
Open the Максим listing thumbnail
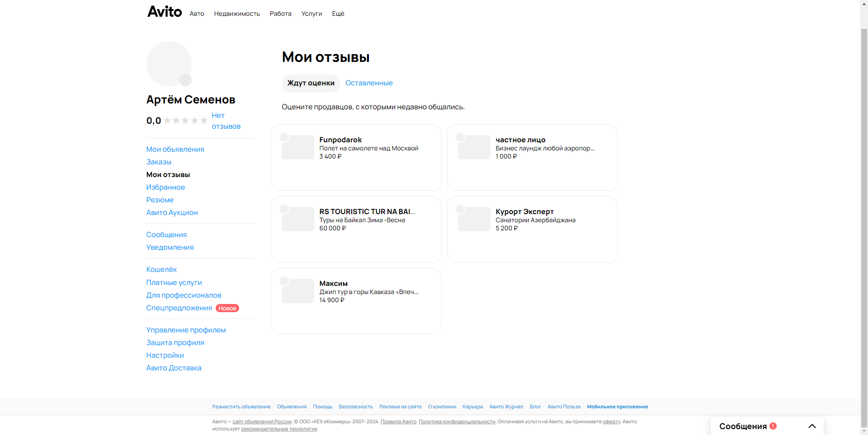pos(298,291)
